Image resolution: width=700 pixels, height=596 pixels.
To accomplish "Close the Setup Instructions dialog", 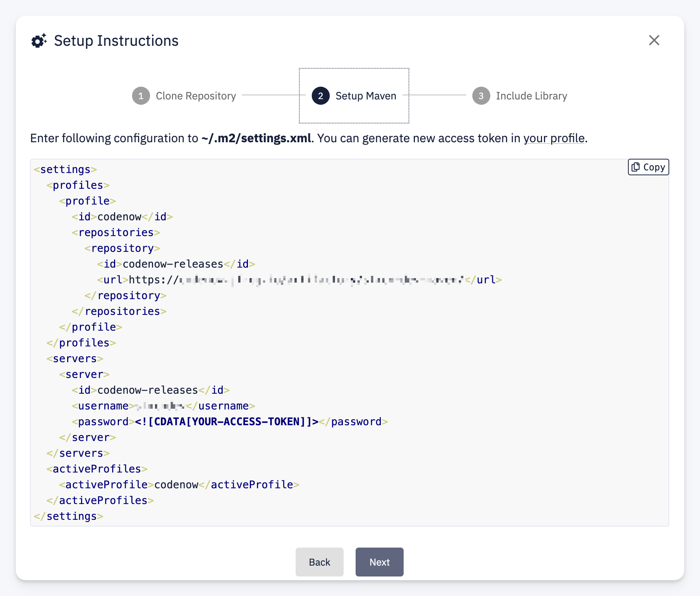I will pos(654,40).
